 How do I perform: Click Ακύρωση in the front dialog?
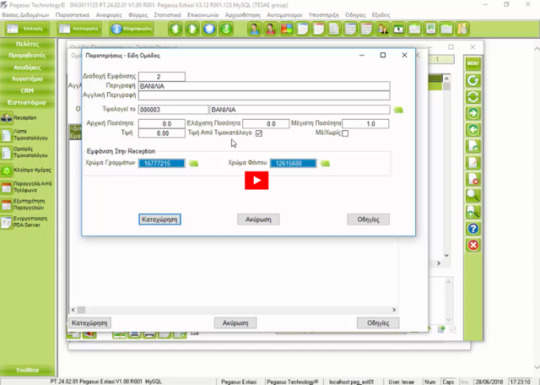[258, 219]
